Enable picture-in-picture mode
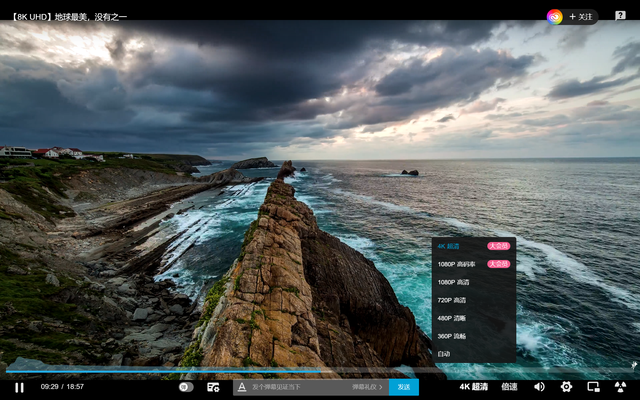The width and height of the screenshot is (640, 400). [593, 387]
